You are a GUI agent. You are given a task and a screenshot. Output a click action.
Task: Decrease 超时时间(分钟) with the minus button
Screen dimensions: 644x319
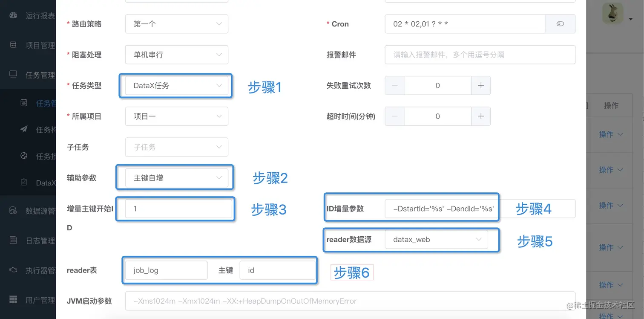pos(394,116)
